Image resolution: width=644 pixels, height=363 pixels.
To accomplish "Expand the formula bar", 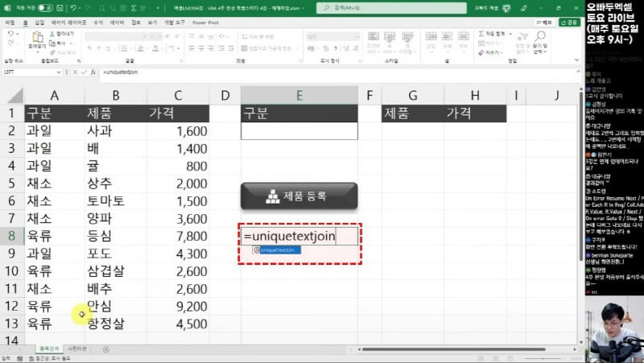I will (577, 72).
